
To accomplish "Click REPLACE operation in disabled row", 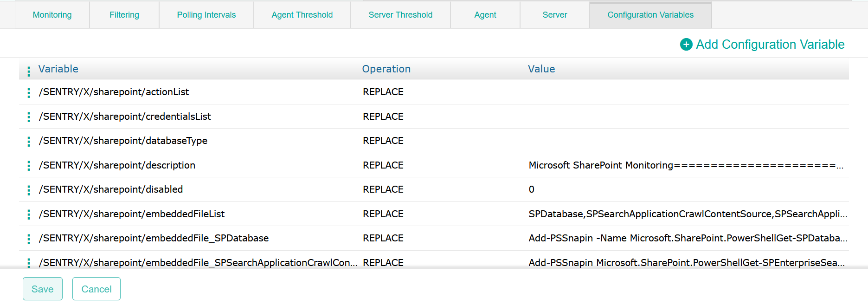I will 383,189.
